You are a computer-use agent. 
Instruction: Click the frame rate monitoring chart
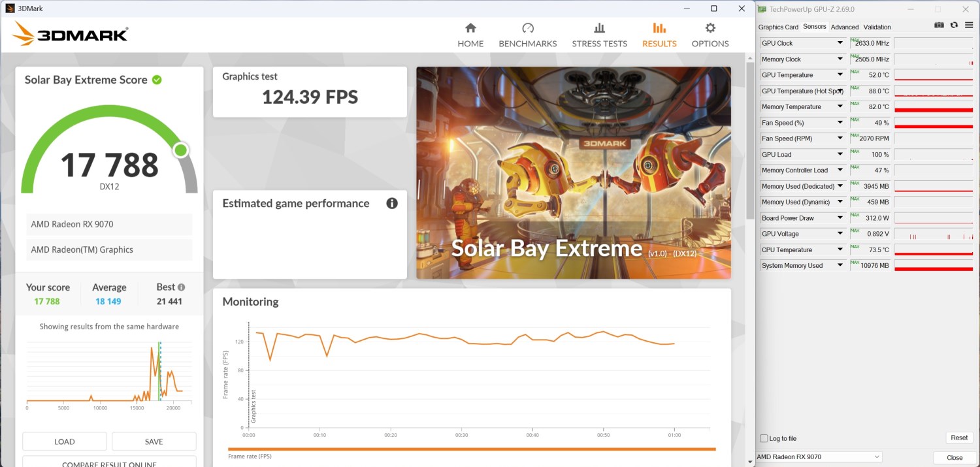(468, 379)
